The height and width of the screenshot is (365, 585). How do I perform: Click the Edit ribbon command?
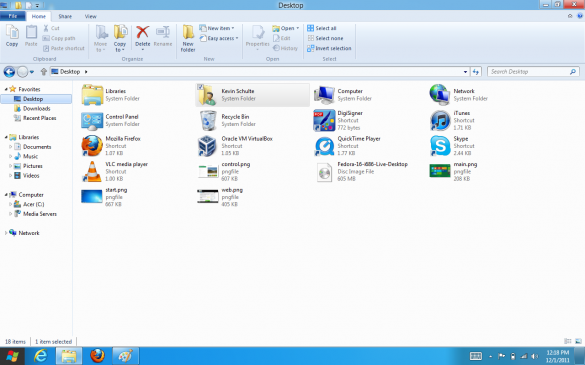point(282,38)
